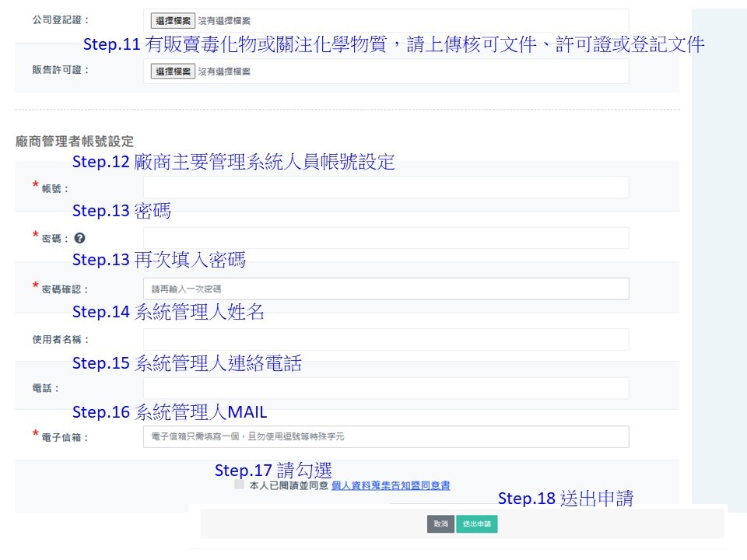Submit the form with 送出申請

476,524
